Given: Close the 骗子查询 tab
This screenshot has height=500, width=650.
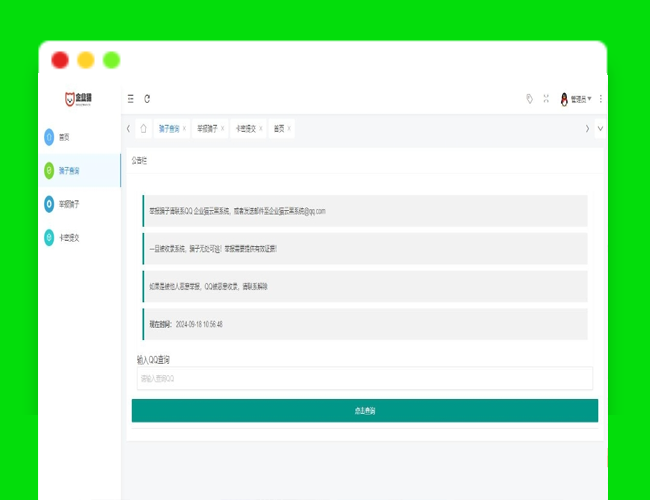Looking at the screenshot, I should 184,129.
